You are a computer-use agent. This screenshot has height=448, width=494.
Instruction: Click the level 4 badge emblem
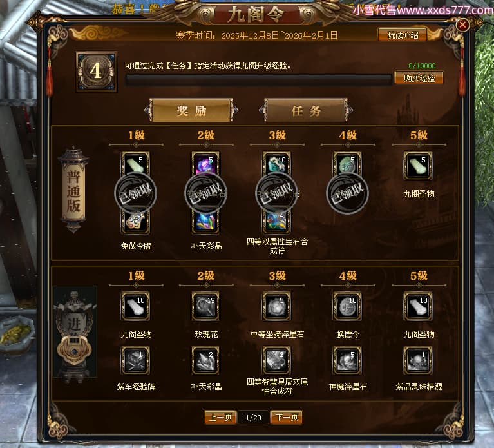97,72
